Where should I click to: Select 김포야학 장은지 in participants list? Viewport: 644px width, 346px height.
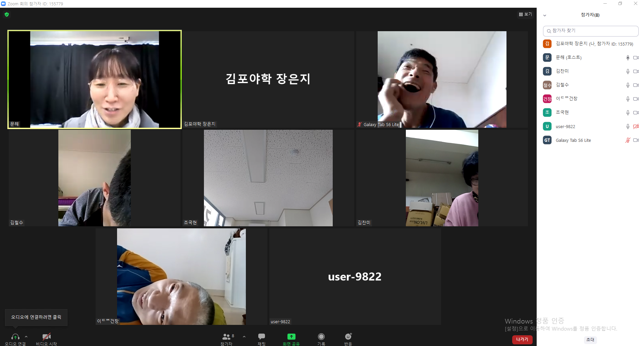(x=591, y=44)
